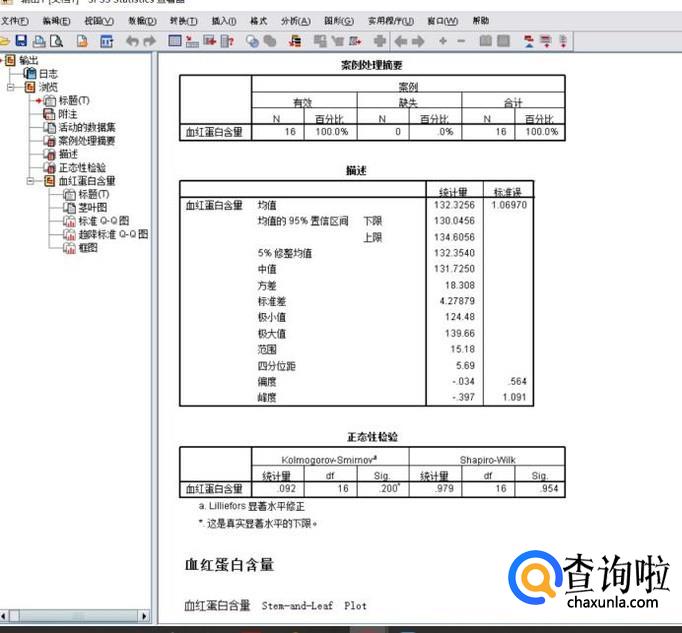
Task: Click the Hide closed-book icon
Action: 503,41
